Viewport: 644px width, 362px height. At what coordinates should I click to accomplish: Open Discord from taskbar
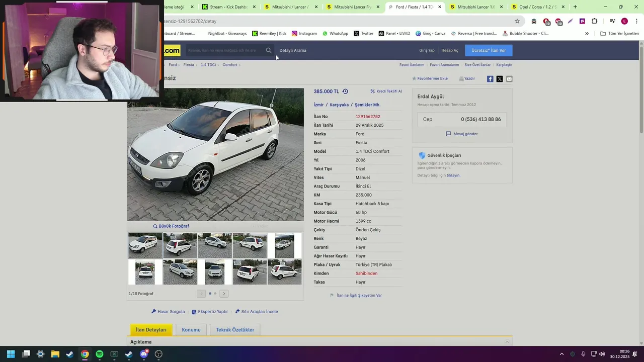coord(144,354)
